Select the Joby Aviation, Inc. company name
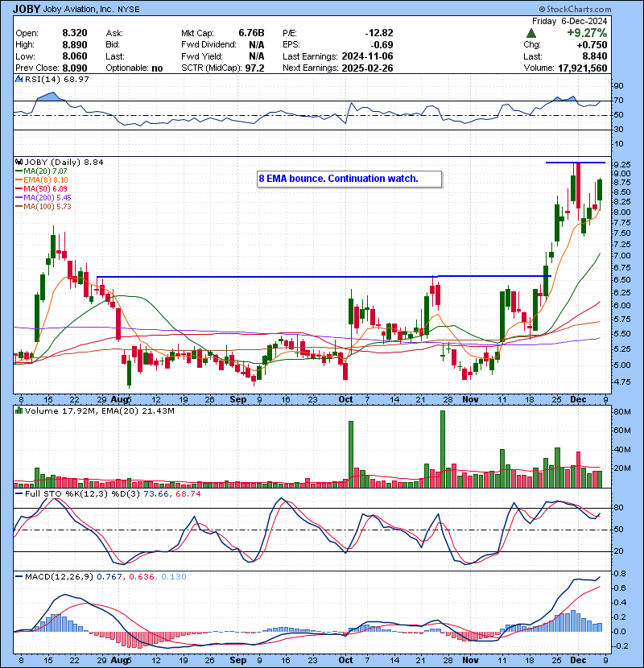Image resolution: width=644 pixels, height=668 pixels. (x=78, y=10)
